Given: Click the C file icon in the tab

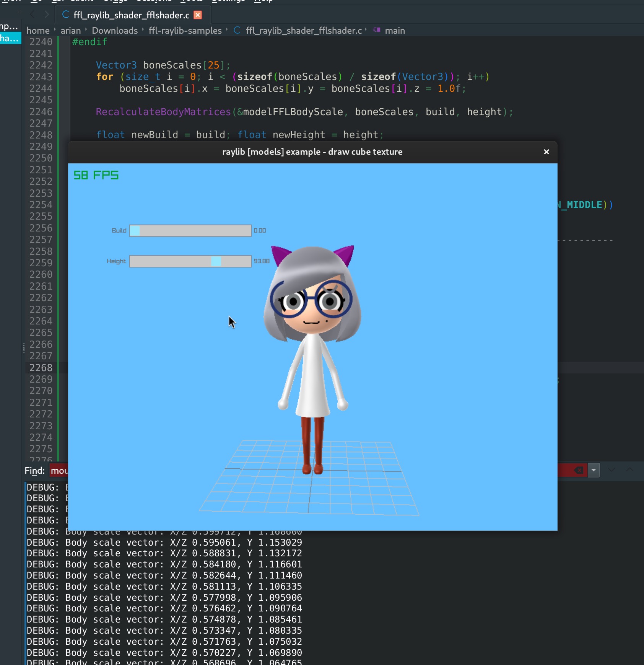Looking at the screenshot, I should pyautogui.click(x=66, y=15).
